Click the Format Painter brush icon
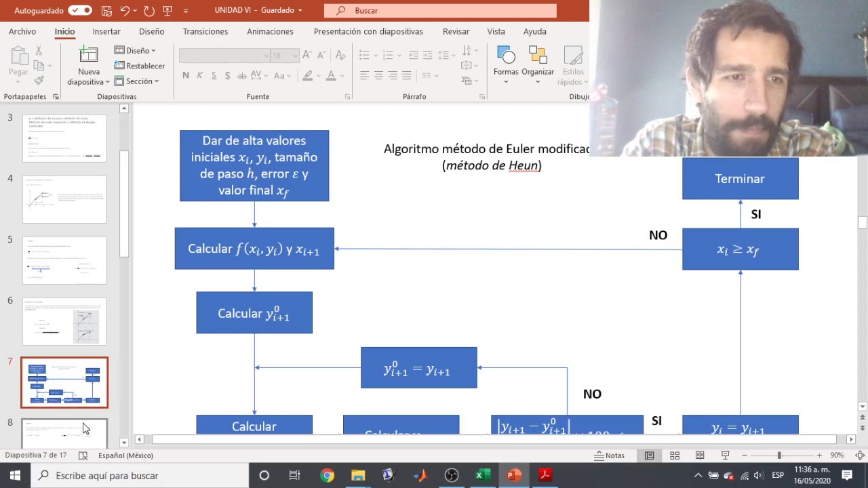The width and height of the screenshot is (868, 488). click(x=39, y=81)
